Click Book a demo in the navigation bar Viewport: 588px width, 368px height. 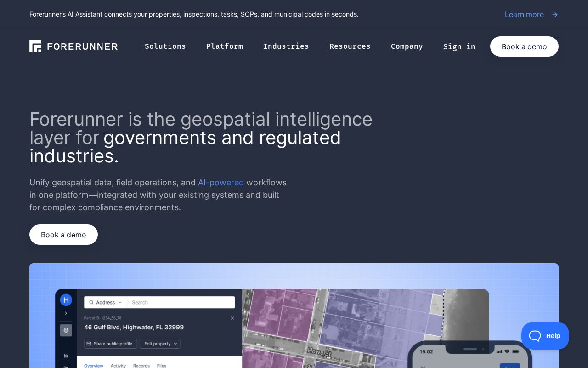coord(524,46)
